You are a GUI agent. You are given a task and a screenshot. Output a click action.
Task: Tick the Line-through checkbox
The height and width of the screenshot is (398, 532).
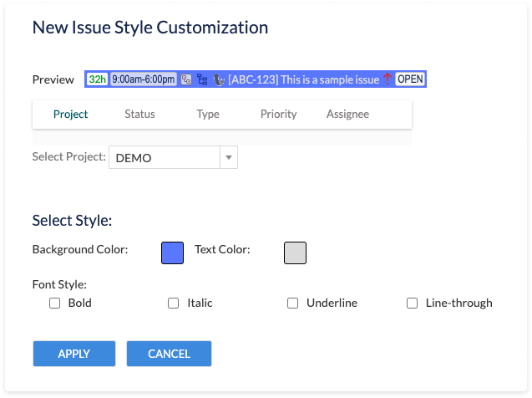412,304
